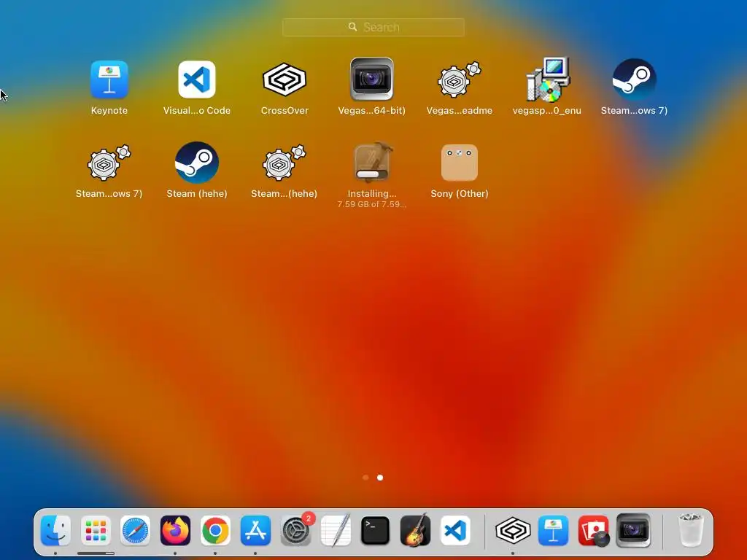
Task: Open Vegas Pro camera icon in Dock
Action: tap(633, 531)
